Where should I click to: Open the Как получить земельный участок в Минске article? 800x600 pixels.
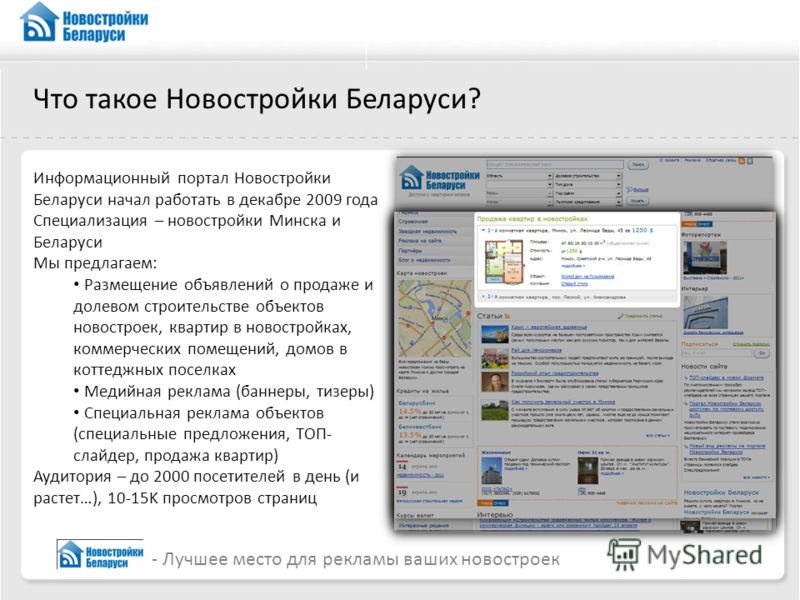coord(563,402)
